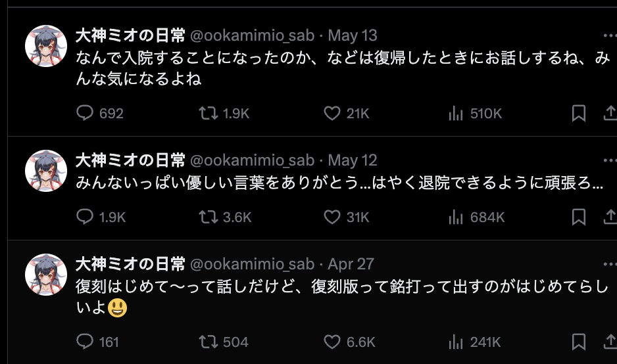Viewport: 617px width, 364px height.
Task: Repost the May 12 tweet with 3.6K reposts
Action: click(x=209, y=217)
